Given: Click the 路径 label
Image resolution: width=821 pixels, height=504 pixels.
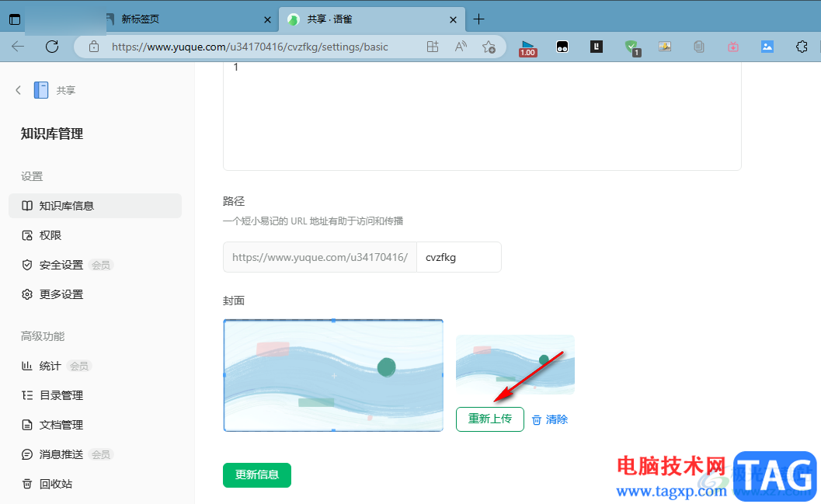Looking at the screenshot, I should click(x=234, y=201).
